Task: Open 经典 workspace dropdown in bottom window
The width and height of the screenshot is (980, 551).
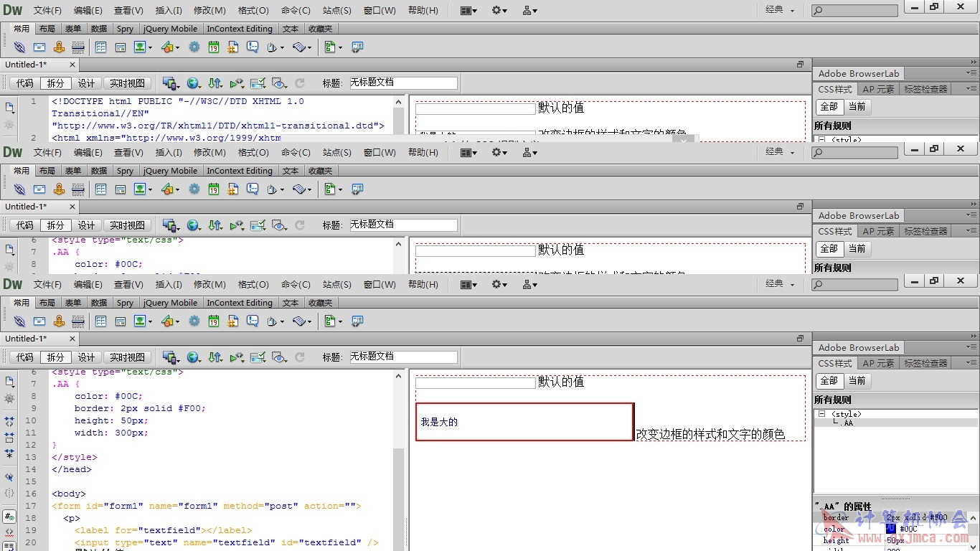Action: 779,283
